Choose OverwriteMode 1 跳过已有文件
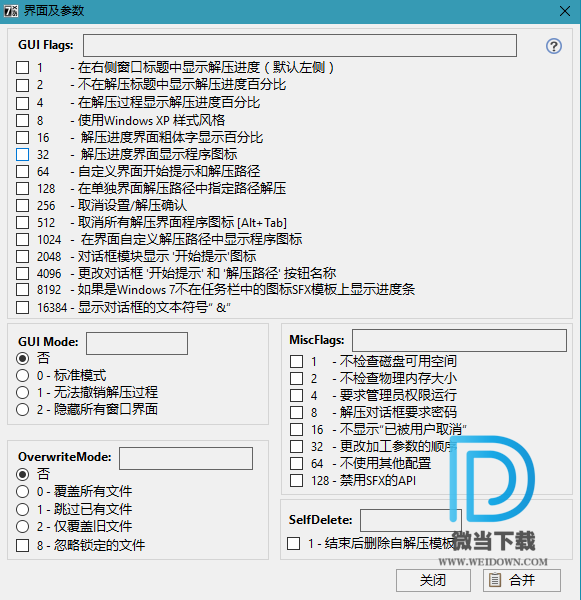Screen dimensions: 581x600 [23, 509]
